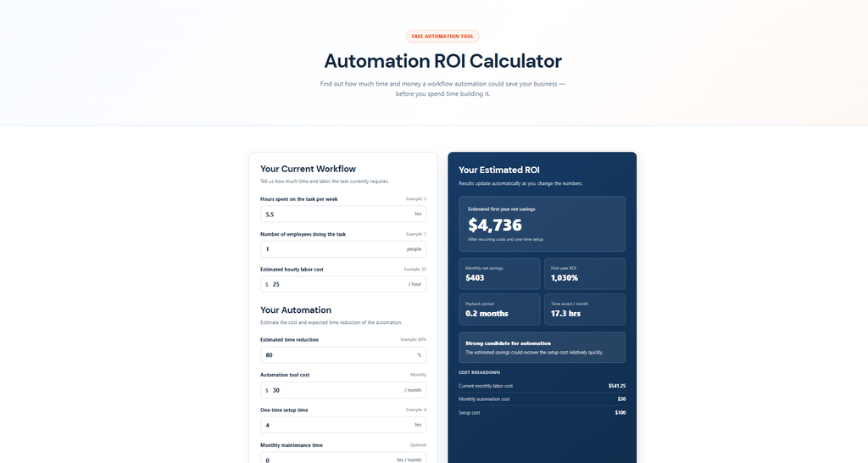Click the FREE AUTOMATION TOOL badge

[442, 36]
